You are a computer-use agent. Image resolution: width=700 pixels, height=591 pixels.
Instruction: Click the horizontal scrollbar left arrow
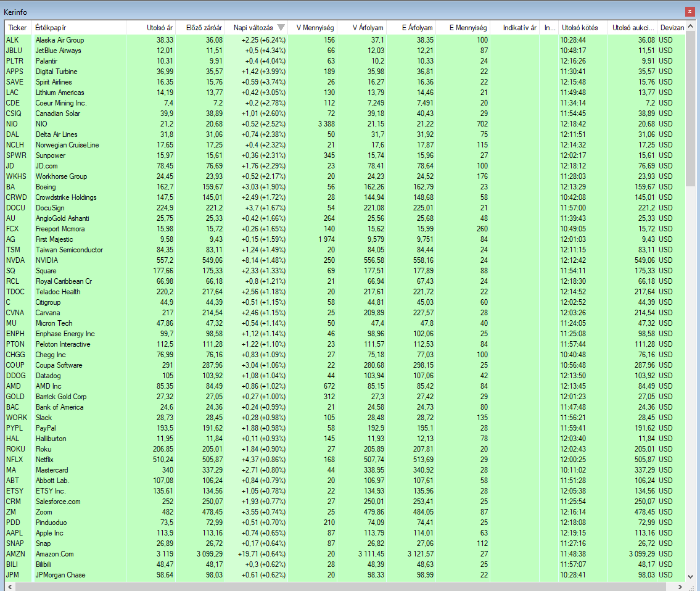click(x=10, y=587)
